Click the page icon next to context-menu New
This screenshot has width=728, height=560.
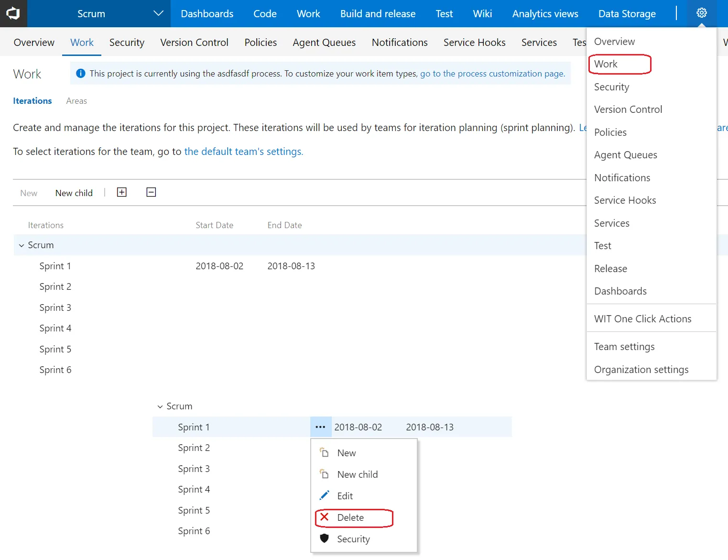coord(324,452)
